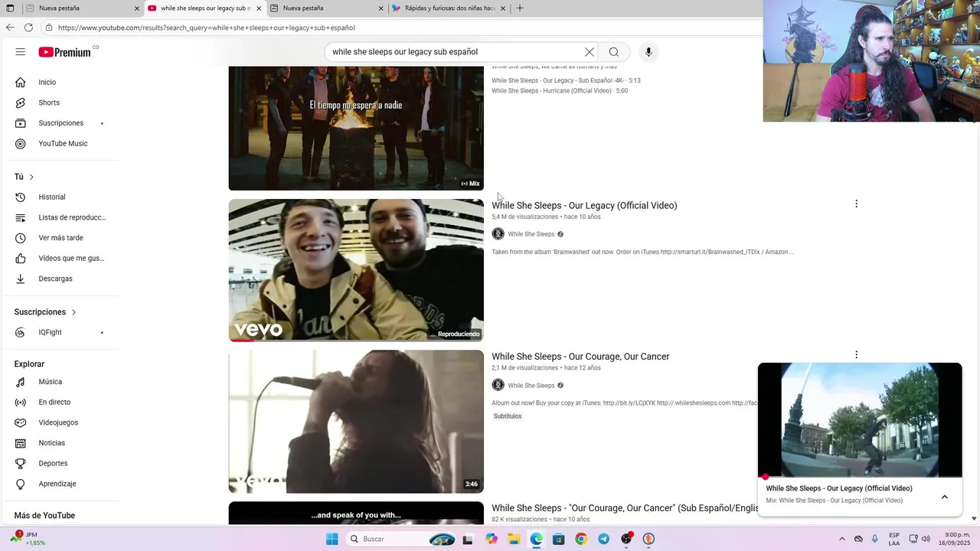This screenshot has height=551, width=980.
Task: Open Telegram from the taskbar
Action: tap(604, 539)
